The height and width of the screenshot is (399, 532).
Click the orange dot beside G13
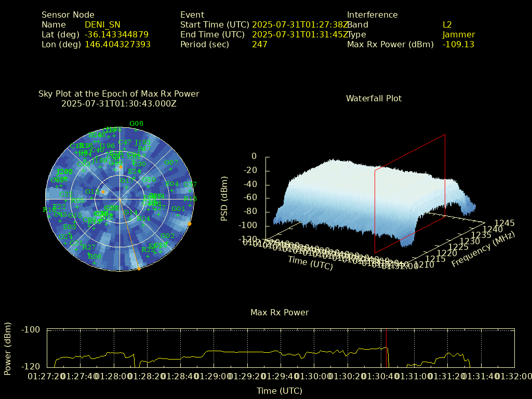pos(103,192)
